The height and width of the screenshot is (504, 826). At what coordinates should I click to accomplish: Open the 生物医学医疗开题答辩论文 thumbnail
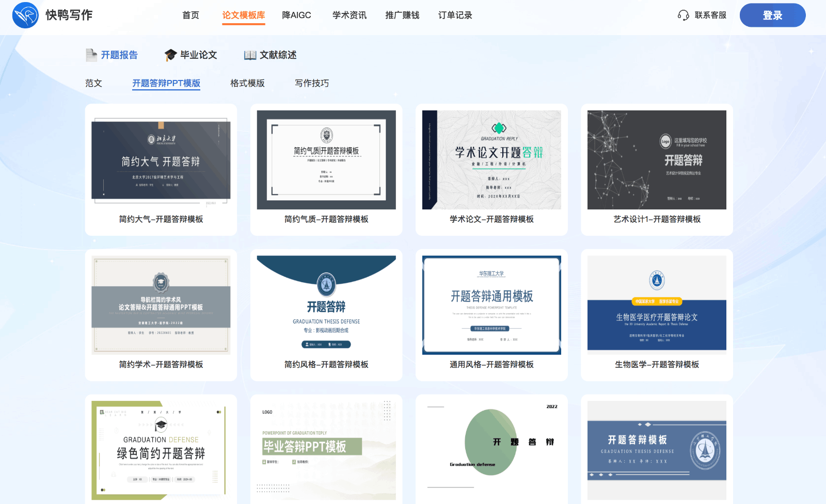click(x=657, y=305)
